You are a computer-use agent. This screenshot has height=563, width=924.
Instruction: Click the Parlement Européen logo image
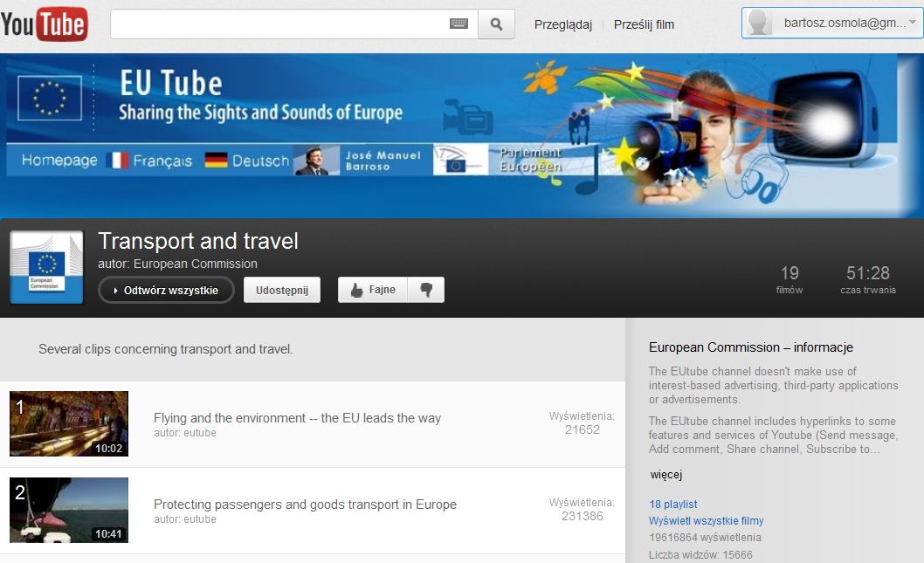[x=460, y=161]
